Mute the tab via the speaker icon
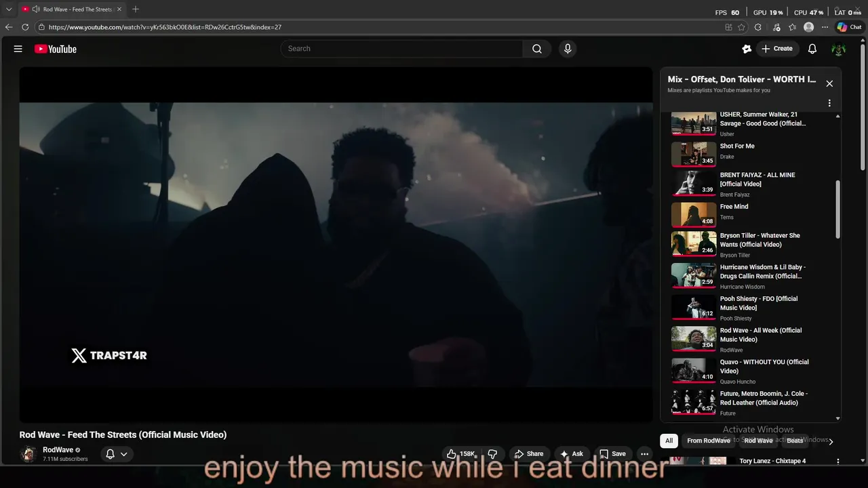Image resolution: width=868 pixels, height=488 pixels. tap(35, 9)
